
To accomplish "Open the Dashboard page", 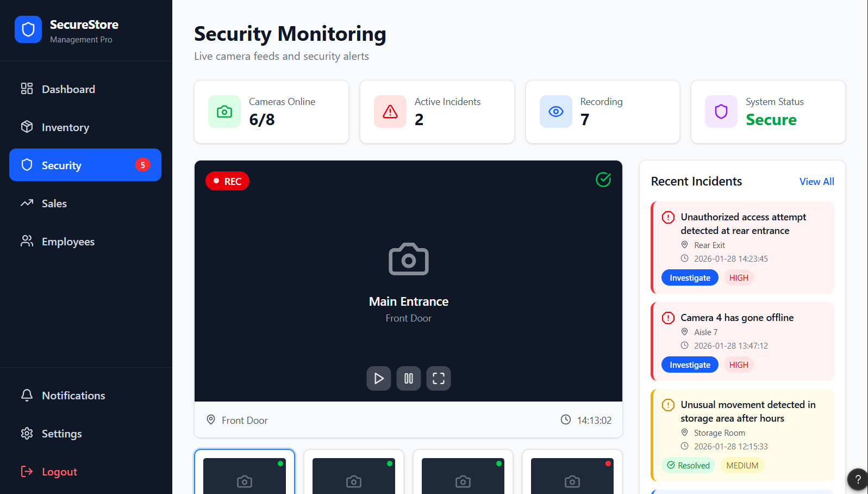I will tap(85, 89).
